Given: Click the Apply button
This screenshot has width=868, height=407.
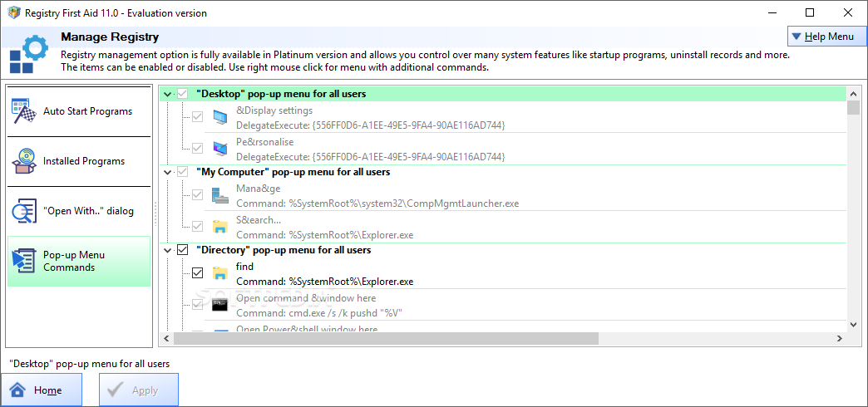Looking at the screenshot, I should (x=139, y=390).
